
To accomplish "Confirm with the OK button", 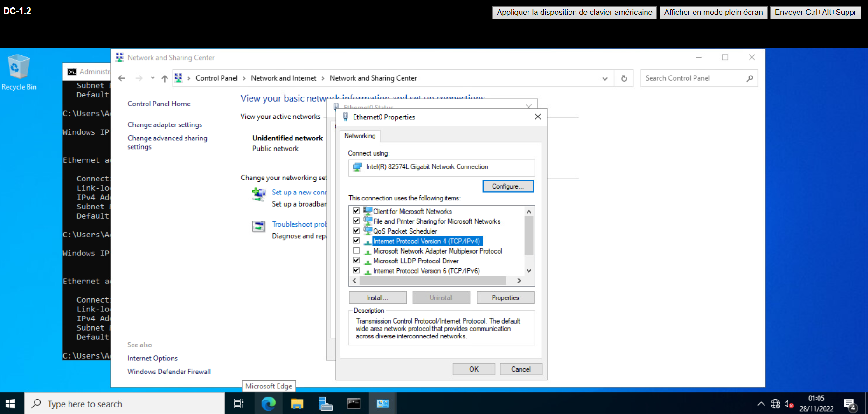I will (x=474, y=369).
